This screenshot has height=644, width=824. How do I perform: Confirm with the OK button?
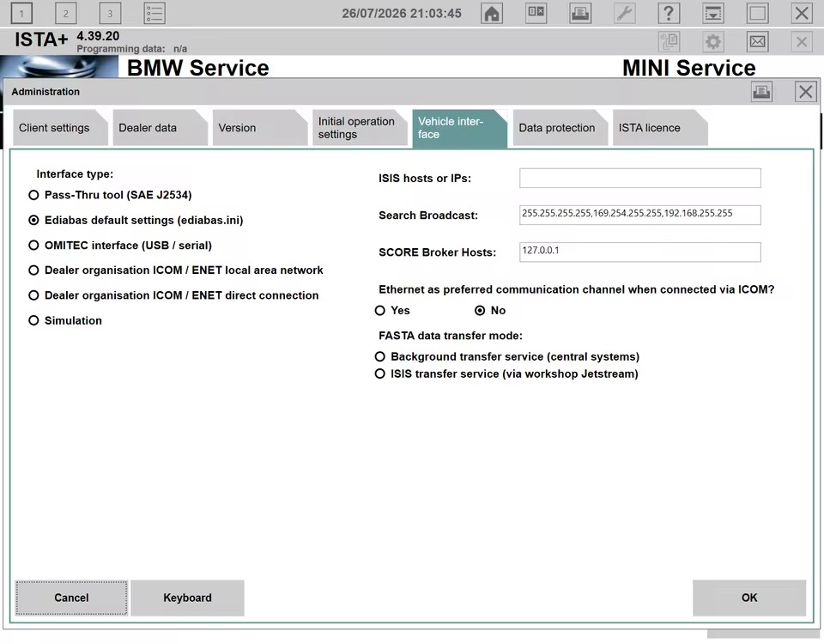tap(749, 598)
